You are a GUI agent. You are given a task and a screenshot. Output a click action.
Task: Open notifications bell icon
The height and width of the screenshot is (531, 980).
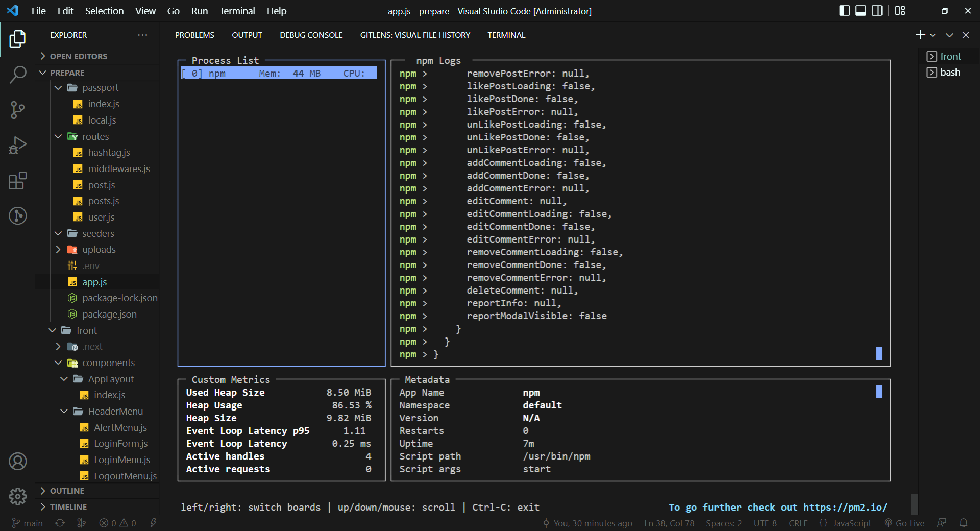[963, 523]
